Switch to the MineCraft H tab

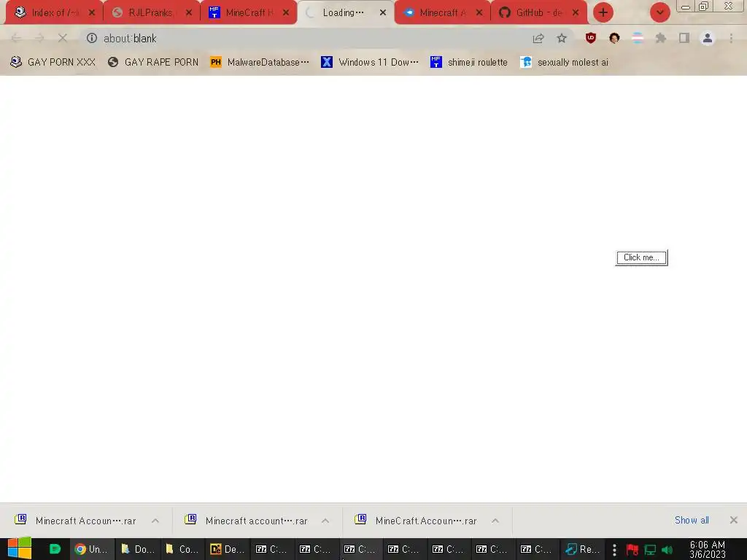coord(248,13)
